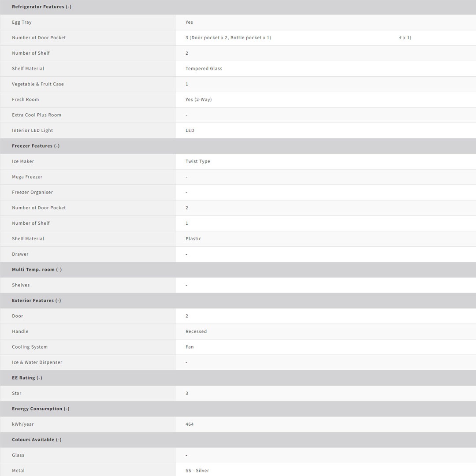Screen dimensions: 476x476
Task: Click the Tempered Glass shelf material value
Action: 204,69
